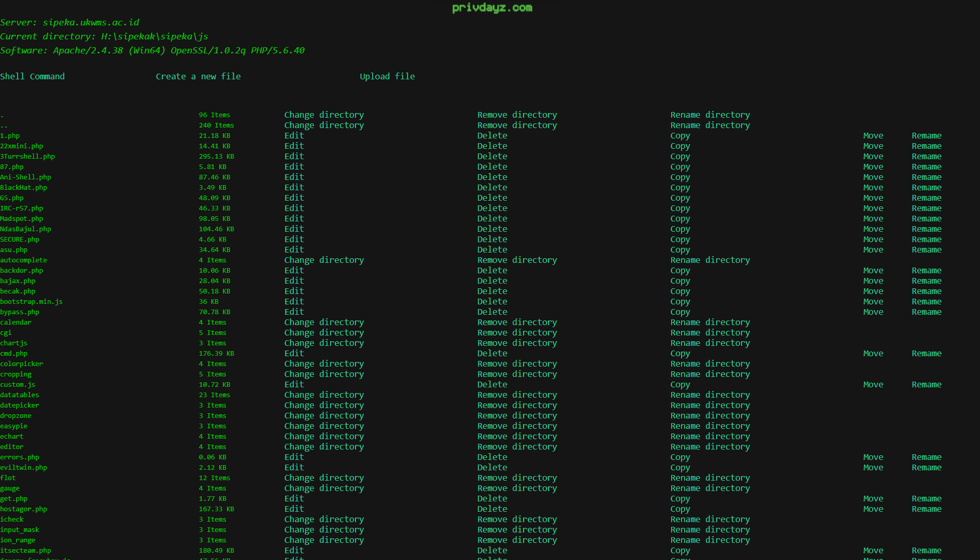Move bajax.php
The width and height of the screenshot is (980, 560).
(x=873, y=281)
